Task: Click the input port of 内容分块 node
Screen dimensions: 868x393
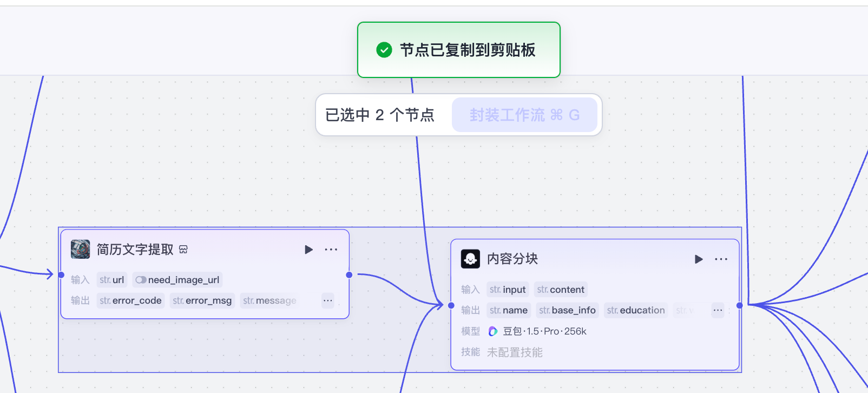Action: (x=451, y=305)
